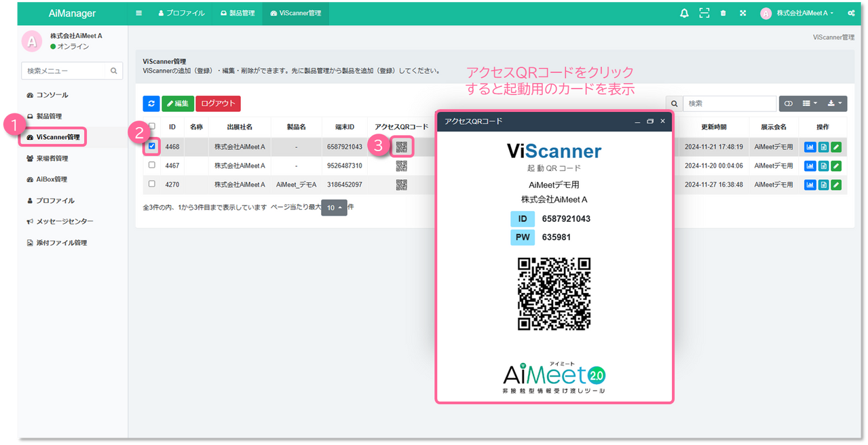Focus the table 検索 search field

tap(730, 104)
